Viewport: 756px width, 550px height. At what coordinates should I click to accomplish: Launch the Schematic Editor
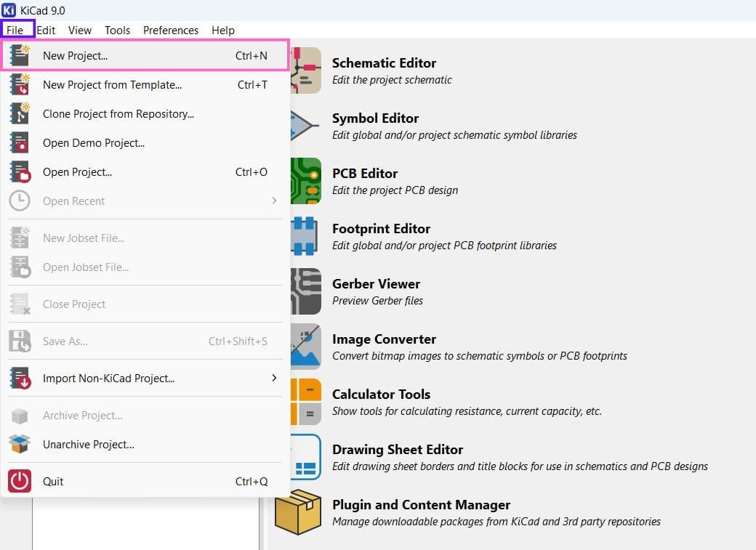pos(384,63)
